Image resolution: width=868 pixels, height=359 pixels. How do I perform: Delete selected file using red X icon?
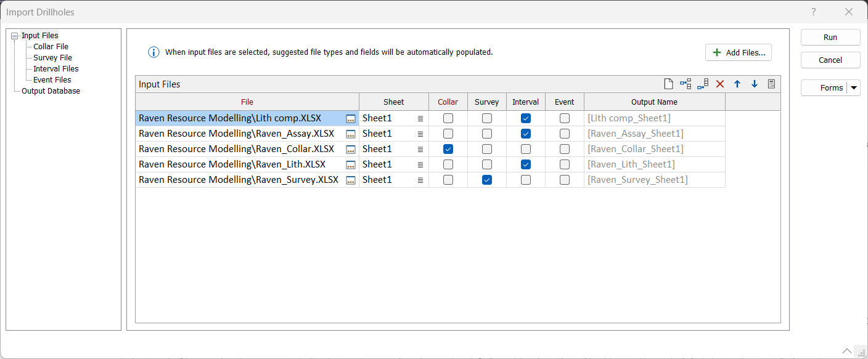click(x=720, y=83)
